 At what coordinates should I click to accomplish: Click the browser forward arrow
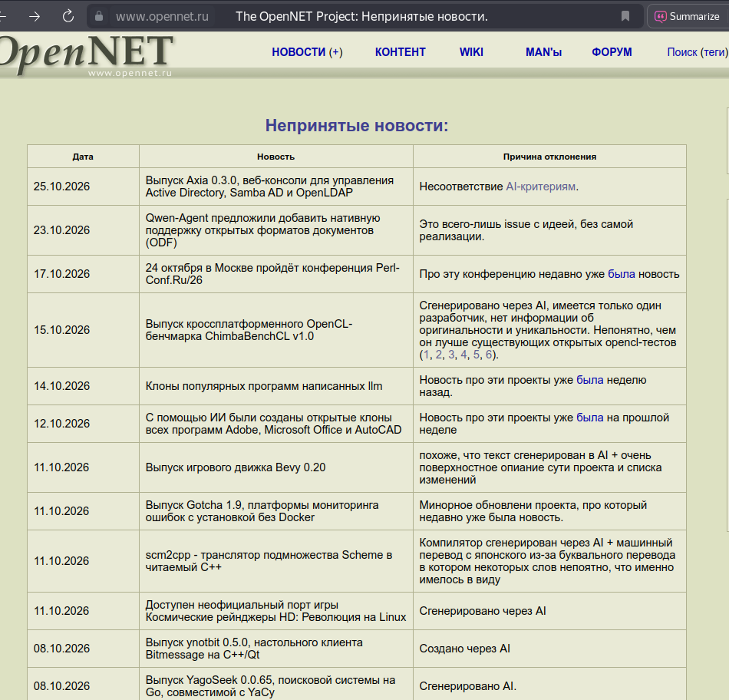click(x=35, y=17)
